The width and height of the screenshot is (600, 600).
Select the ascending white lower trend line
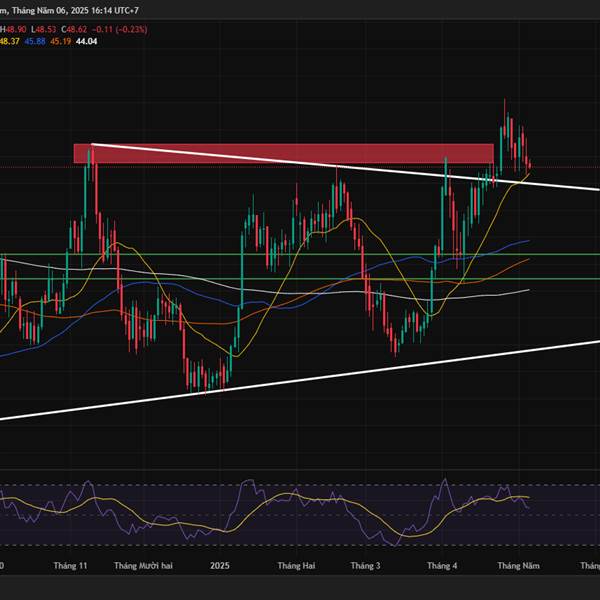click(x=300, y=380)
